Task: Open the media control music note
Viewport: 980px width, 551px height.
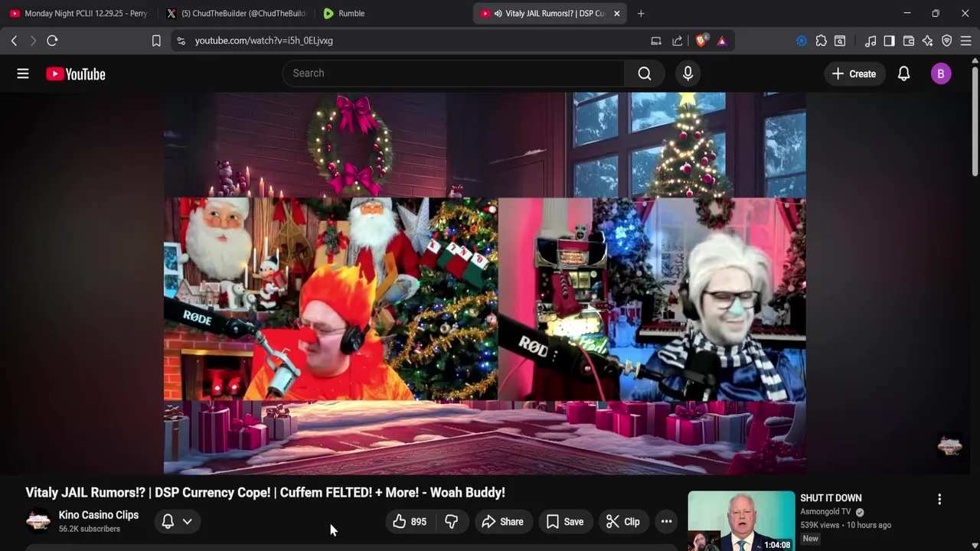Action: coord(871,41)
